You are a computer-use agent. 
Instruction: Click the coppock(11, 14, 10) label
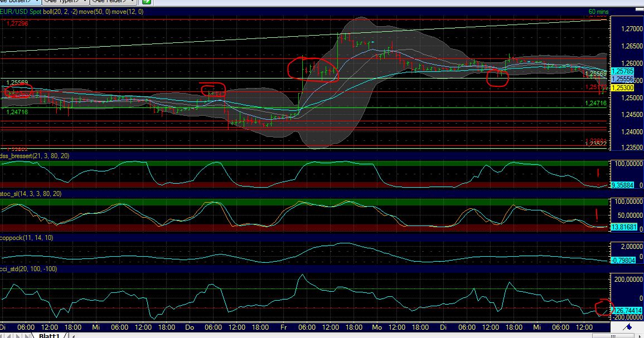(x=25, y=238)
